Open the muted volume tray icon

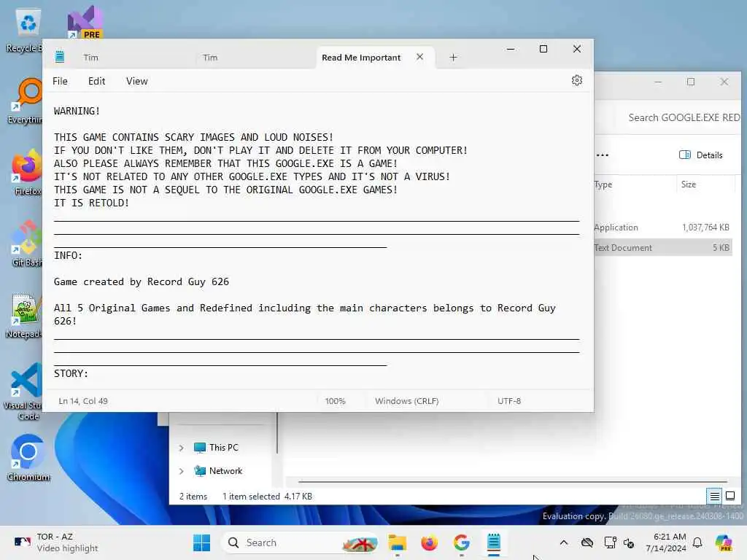(629, 542)
